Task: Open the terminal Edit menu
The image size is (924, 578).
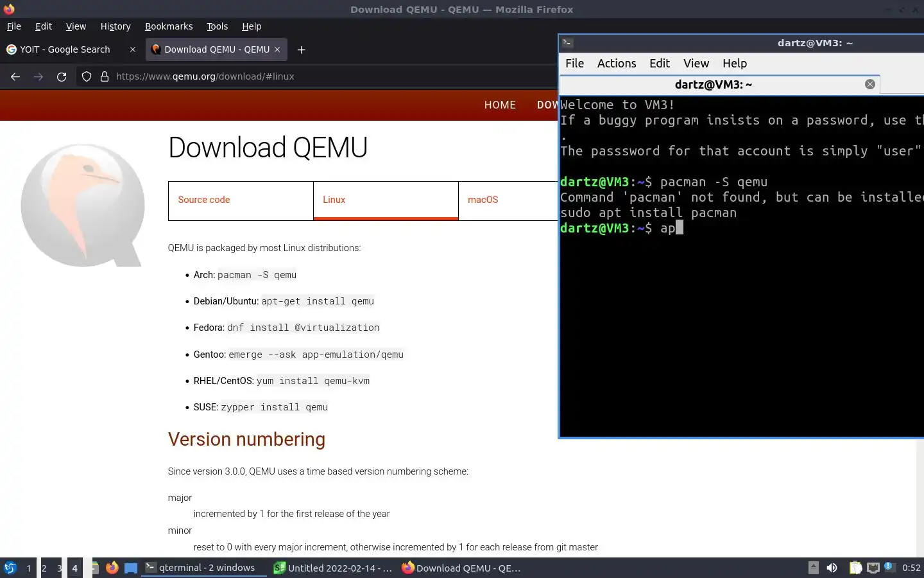Action: (660, 63)
